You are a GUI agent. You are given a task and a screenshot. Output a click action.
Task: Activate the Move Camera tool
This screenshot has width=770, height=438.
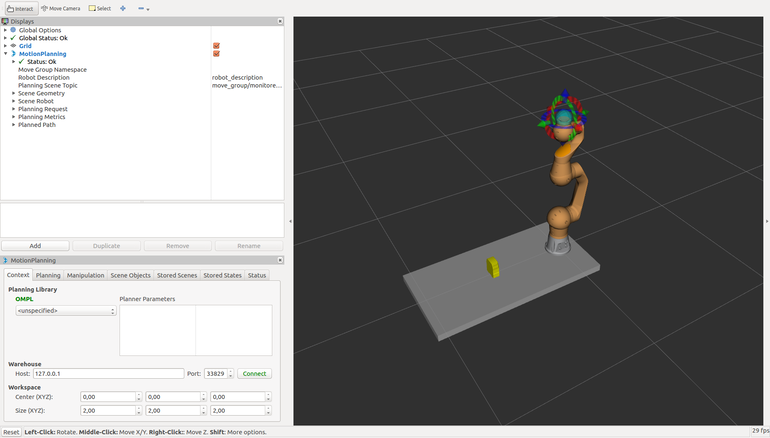61,8
